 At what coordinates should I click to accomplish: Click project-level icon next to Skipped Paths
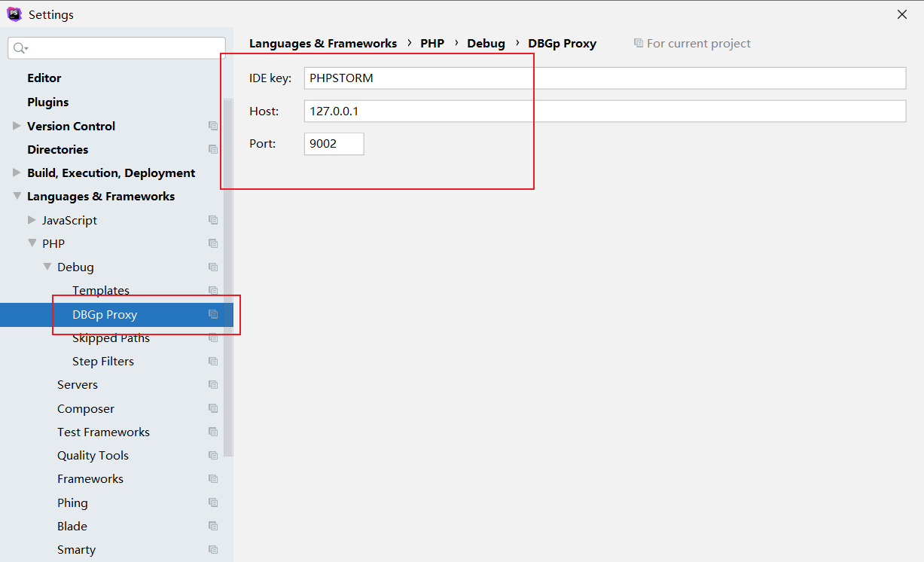pyautogui.click(x=213, y=338)
